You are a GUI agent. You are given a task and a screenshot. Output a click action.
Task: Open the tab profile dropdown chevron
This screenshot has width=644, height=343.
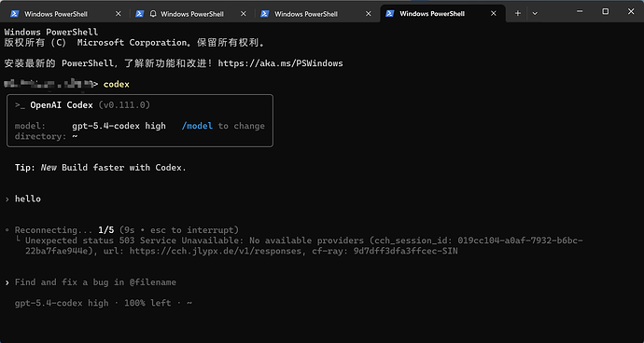point(535,14)
